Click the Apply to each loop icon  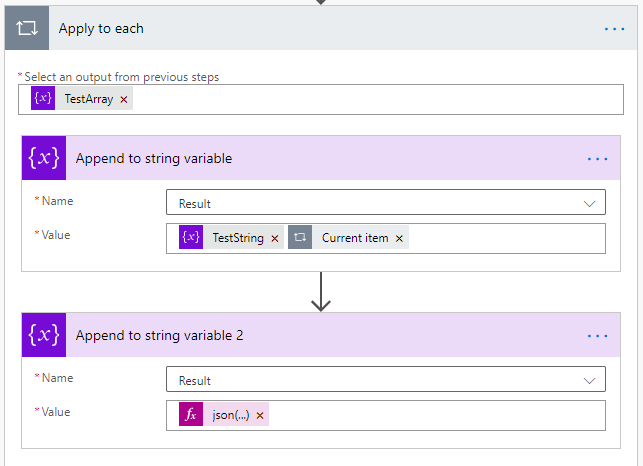pyautogui.click(x=27, y=28)
